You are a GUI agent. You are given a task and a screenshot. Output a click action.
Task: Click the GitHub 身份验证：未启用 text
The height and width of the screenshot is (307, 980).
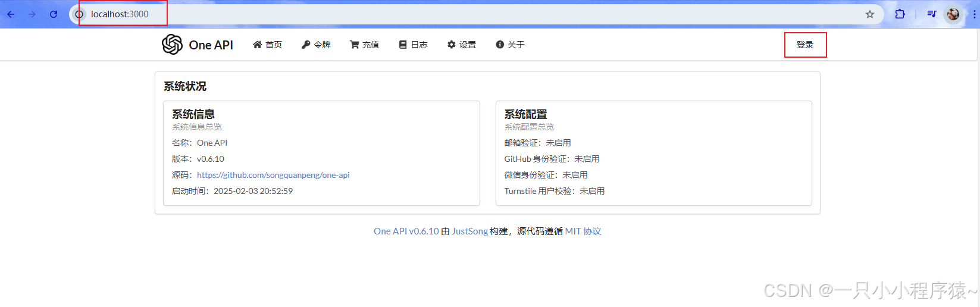click(x=552, y=159)
